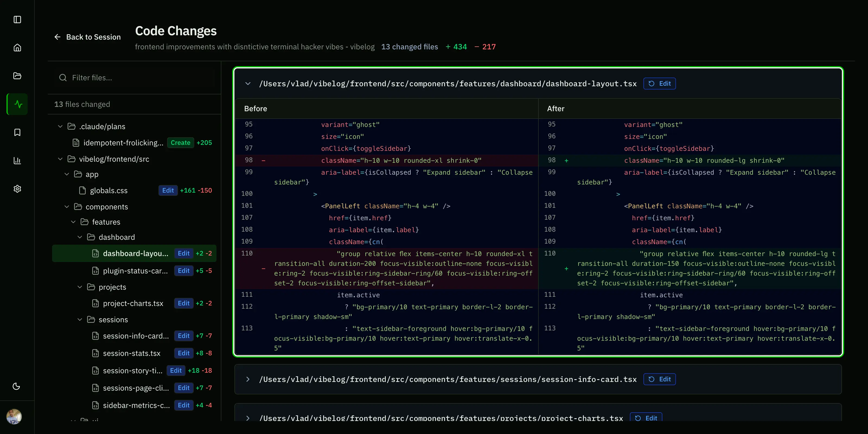Collapse the .claude/plans folder

click(x=60, y=126)
